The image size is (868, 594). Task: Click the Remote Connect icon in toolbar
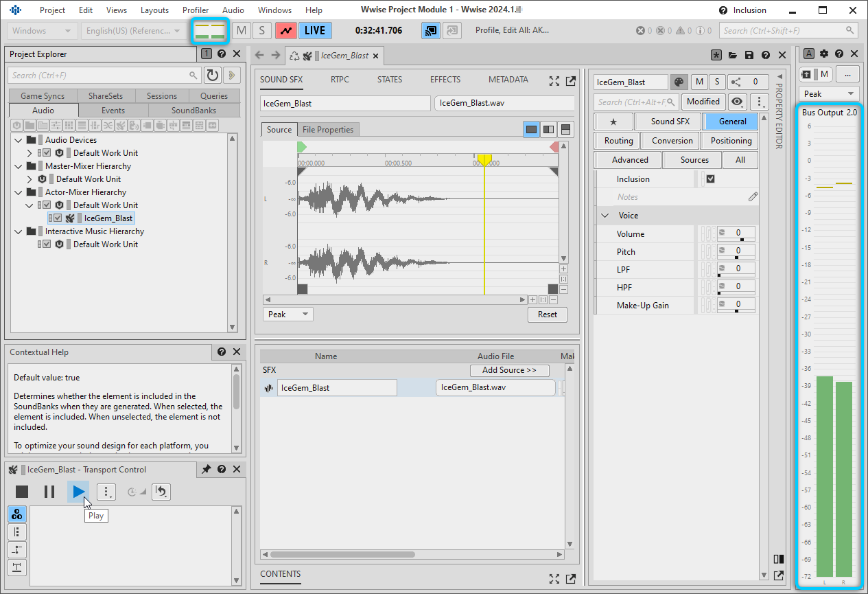point(430,30)
